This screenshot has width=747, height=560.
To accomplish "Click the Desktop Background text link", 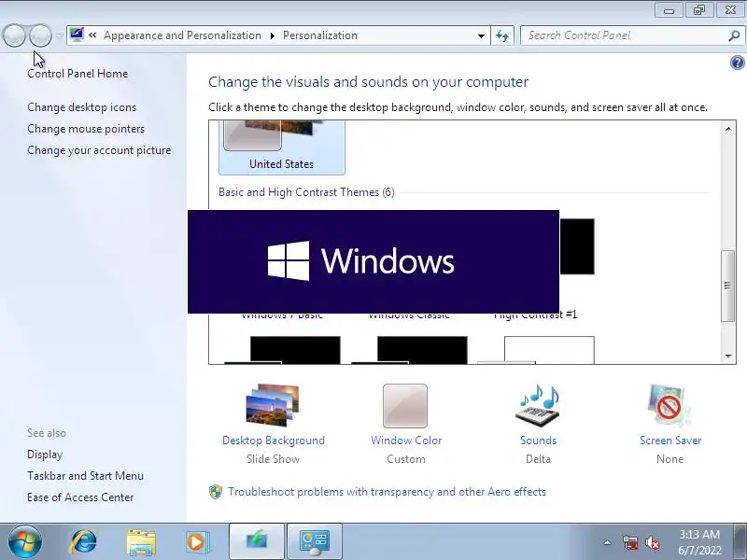I will click(x=274, y=441).
